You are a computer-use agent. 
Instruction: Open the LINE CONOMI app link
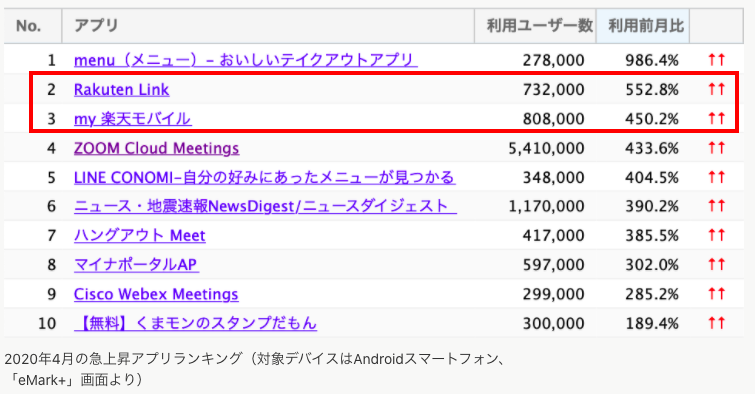(264, 177)
